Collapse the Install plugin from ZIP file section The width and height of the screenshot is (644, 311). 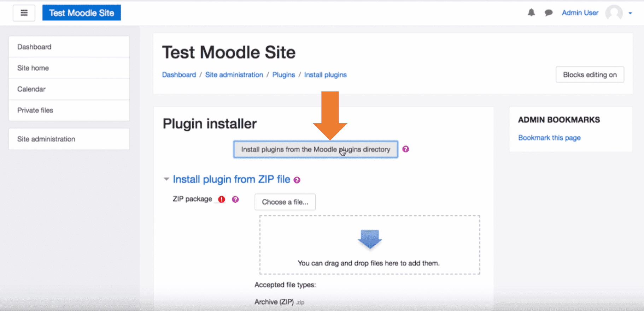[x=166, y=179]
